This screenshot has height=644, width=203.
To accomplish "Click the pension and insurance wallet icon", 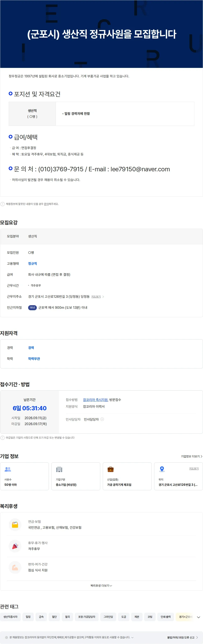I will click(x=15, y=525).
